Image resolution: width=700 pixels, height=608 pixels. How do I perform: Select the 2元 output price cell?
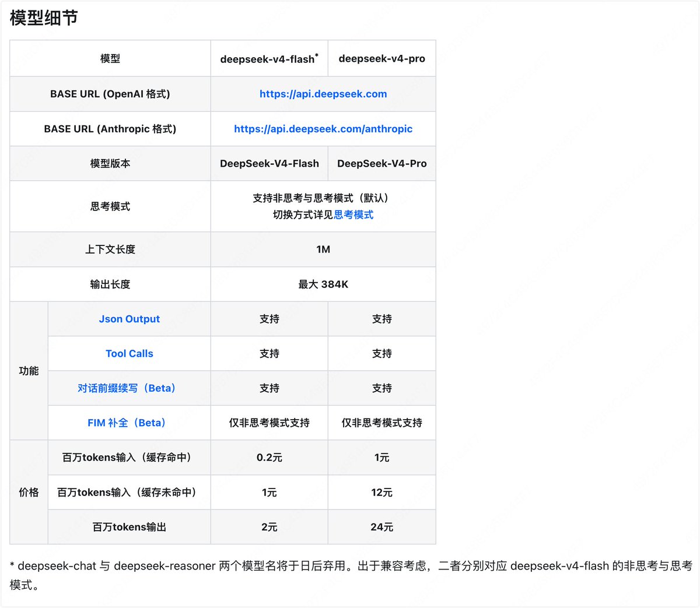click(269, 527)
